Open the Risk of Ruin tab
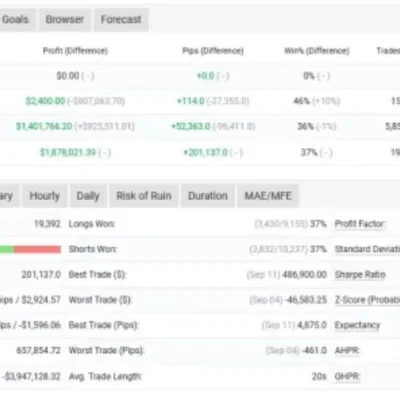 [144, 196]
